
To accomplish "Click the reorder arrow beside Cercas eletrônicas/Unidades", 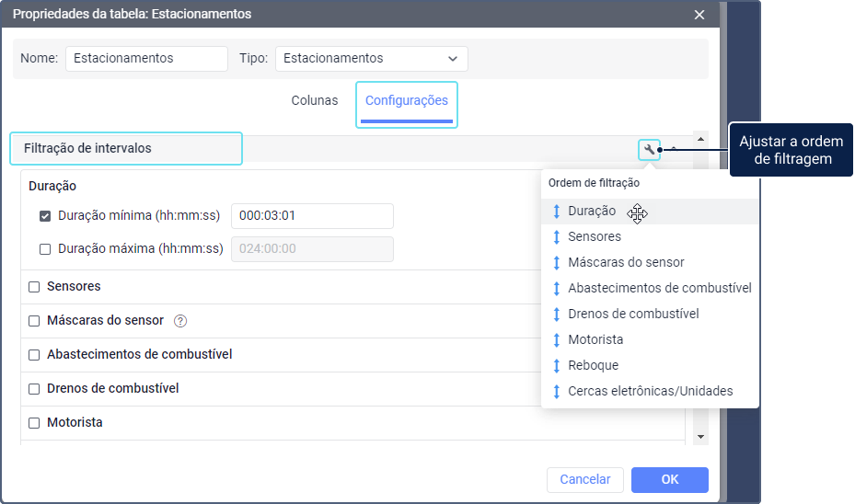I will [x=556, y=391].
